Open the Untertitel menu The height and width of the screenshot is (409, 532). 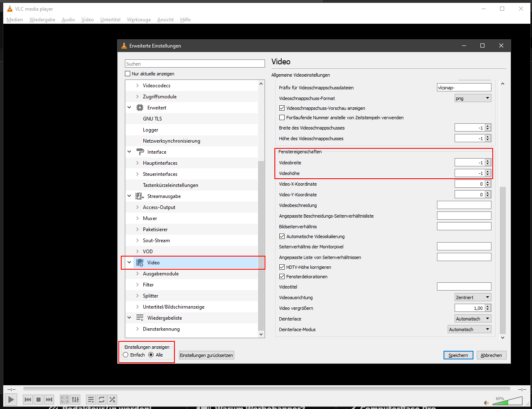pos(110,20)
